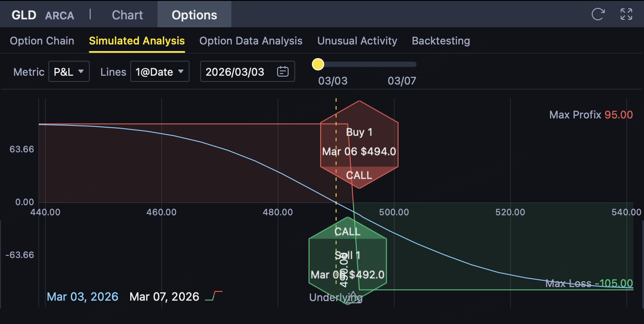Toggle the Mar 07, 2026 expiry line legend
Viewport: 644px width, 324px height.
[176, 296]
